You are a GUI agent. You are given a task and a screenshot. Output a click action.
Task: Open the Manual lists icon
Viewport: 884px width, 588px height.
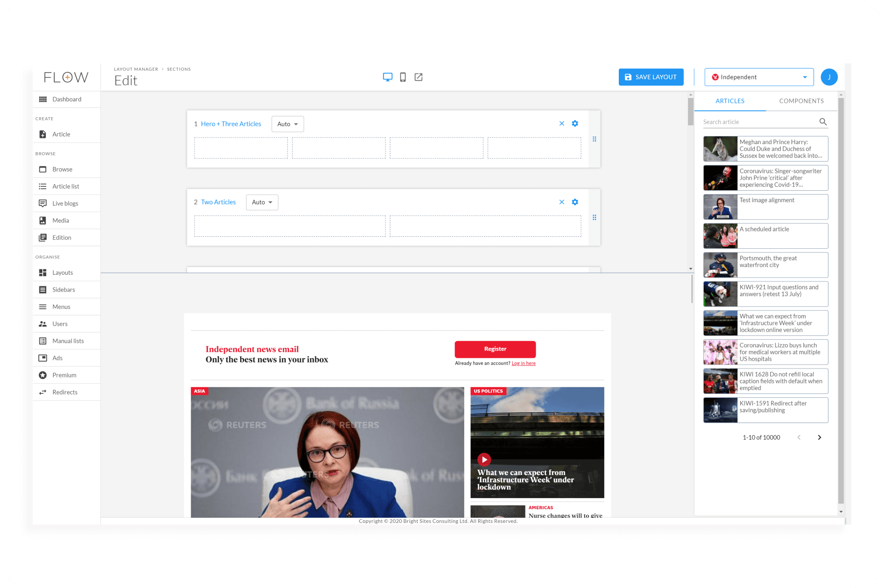pyautogui.click(x=43, y=341)
